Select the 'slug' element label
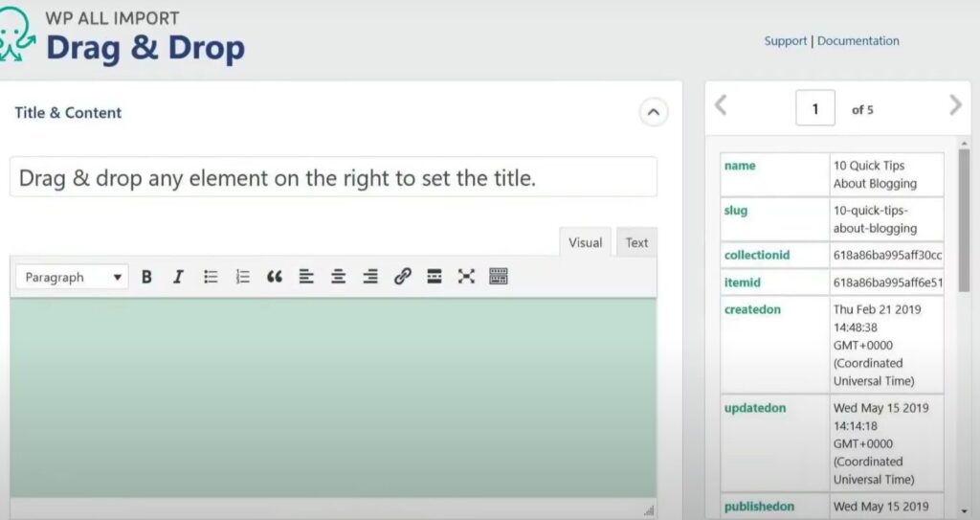Viewport: 980px width, 520px height. coord(736,211)
